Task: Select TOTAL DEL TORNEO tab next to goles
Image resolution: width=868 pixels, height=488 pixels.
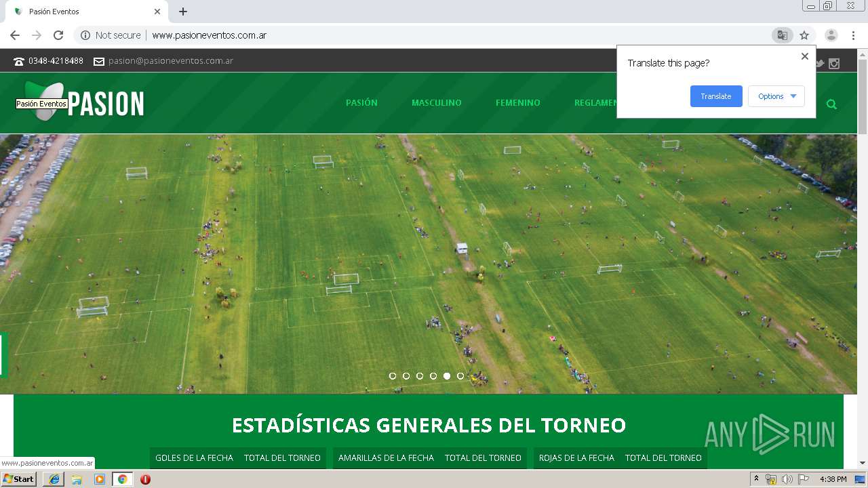Action: coord(282,458)
